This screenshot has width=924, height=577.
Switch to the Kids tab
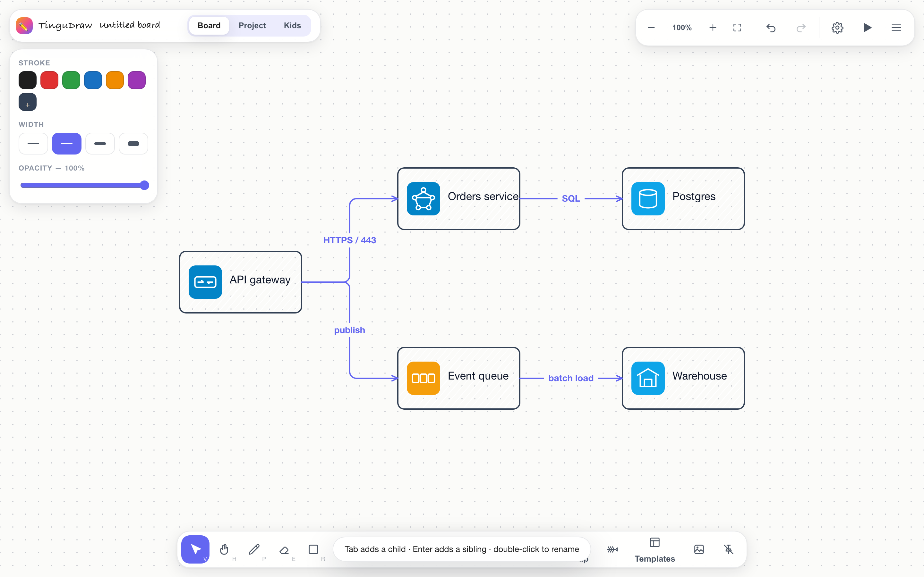pyautogui.click(x=292, y=26)
